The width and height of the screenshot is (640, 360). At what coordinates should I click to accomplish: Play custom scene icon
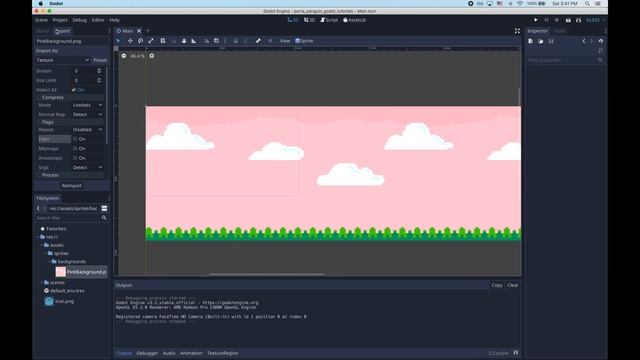click(578, 20)
